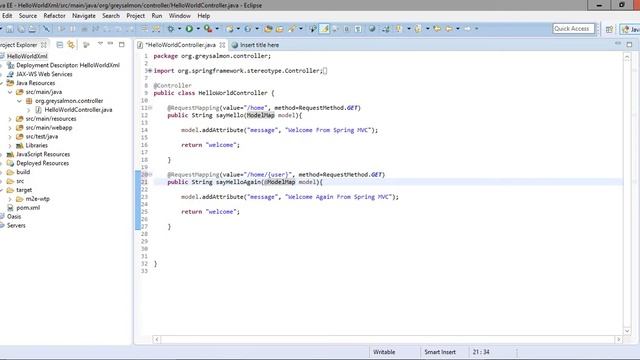Click Writable in status bar
The height and width of the screenshot is (360, 640).
point(384,352)
